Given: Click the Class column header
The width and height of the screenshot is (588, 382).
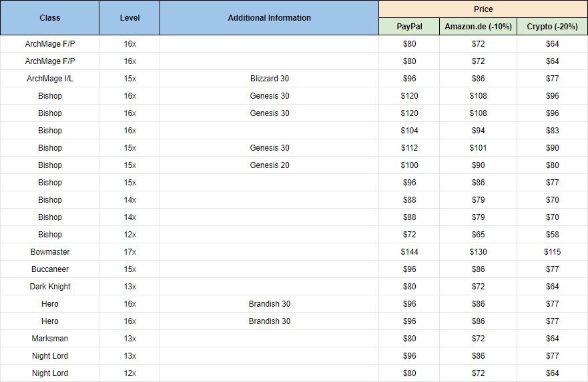Looking at the screenshot, I should [50, 17].
